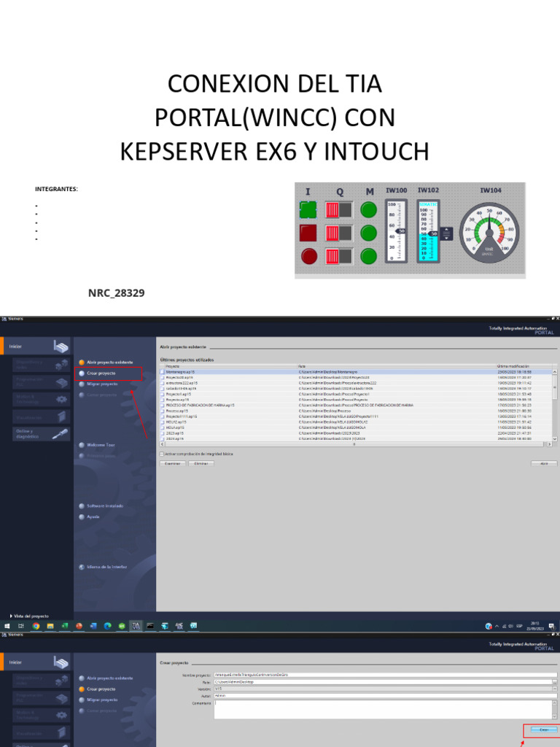560x747 pixels.
Task: Launch Google Chrome from the taskbar
Action: [36, 626]
